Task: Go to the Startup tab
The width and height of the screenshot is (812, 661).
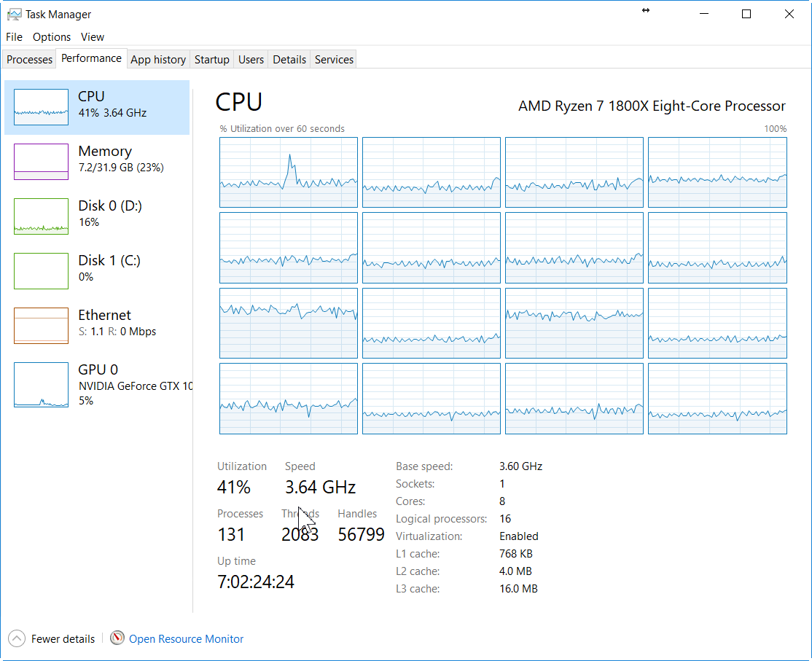Action: tap(212, 60)
